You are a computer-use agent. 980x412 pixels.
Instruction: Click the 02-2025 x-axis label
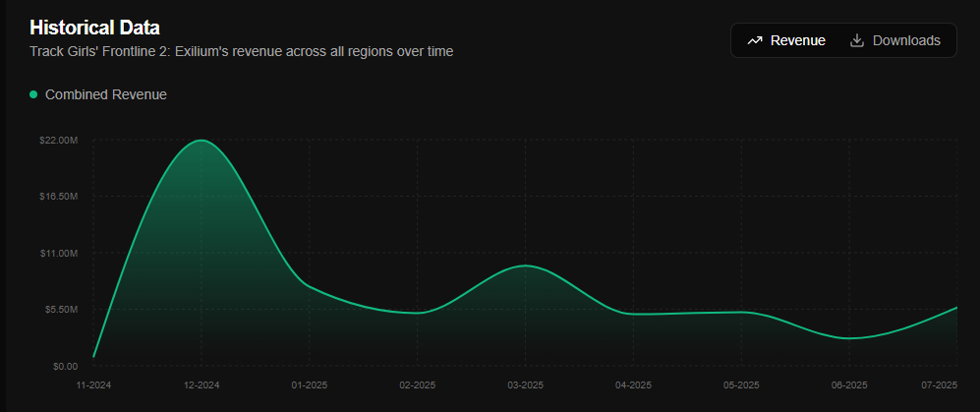point(418,385)
